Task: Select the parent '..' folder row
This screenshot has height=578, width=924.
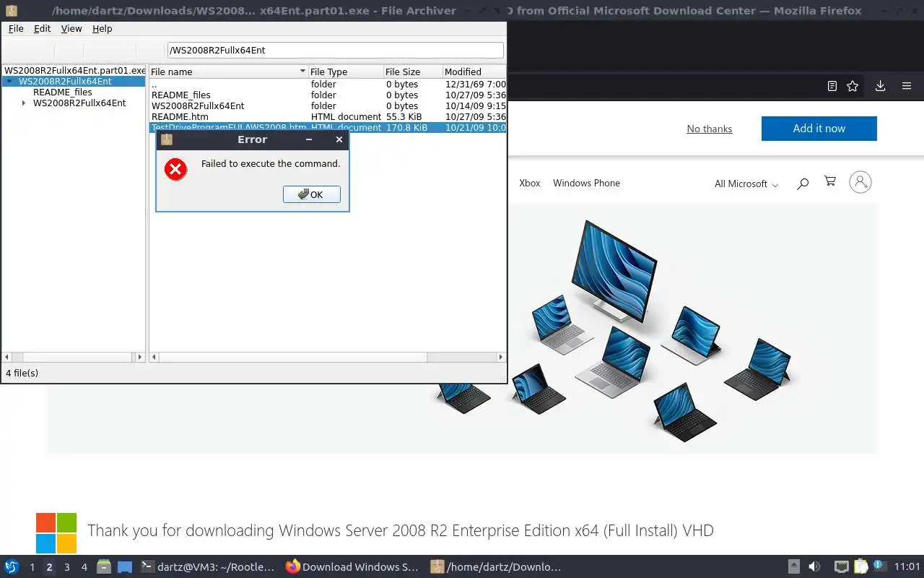Action: pos(328,85)
